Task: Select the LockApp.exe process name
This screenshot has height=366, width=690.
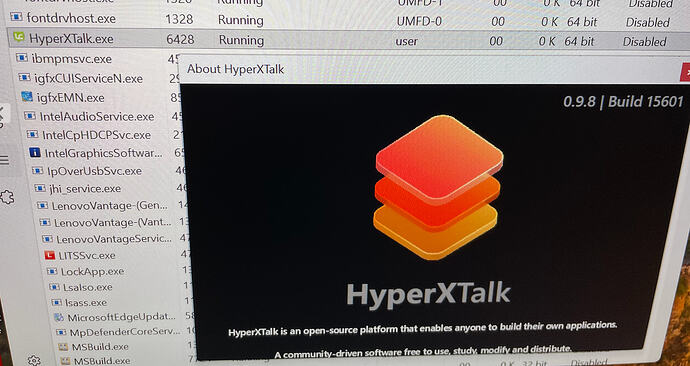Action: (92, 271)
